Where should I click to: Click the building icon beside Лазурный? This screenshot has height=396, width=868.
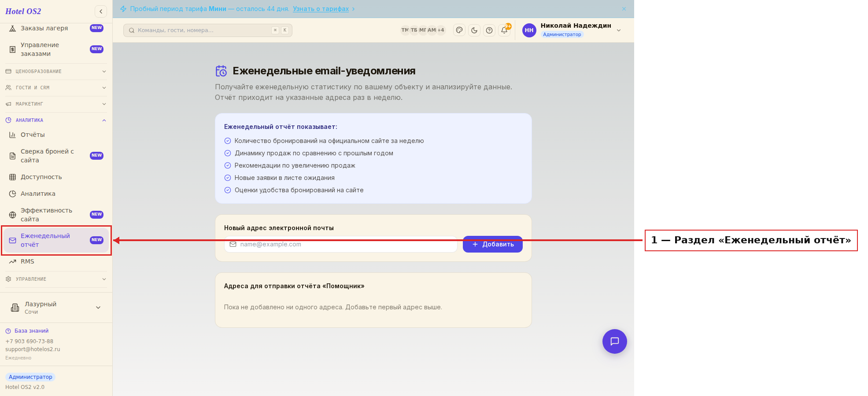pyautogui.click(x=15, y=308)
